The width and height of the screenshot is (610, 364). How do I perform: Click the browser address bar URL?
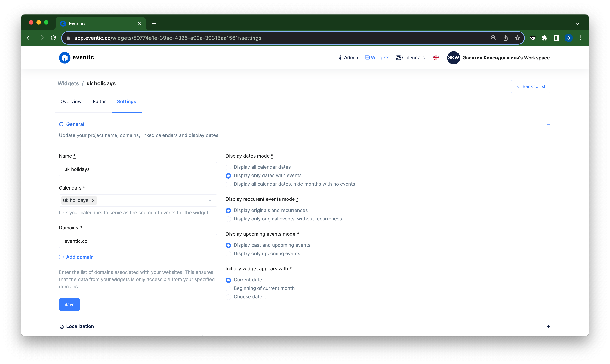point(168,38)
